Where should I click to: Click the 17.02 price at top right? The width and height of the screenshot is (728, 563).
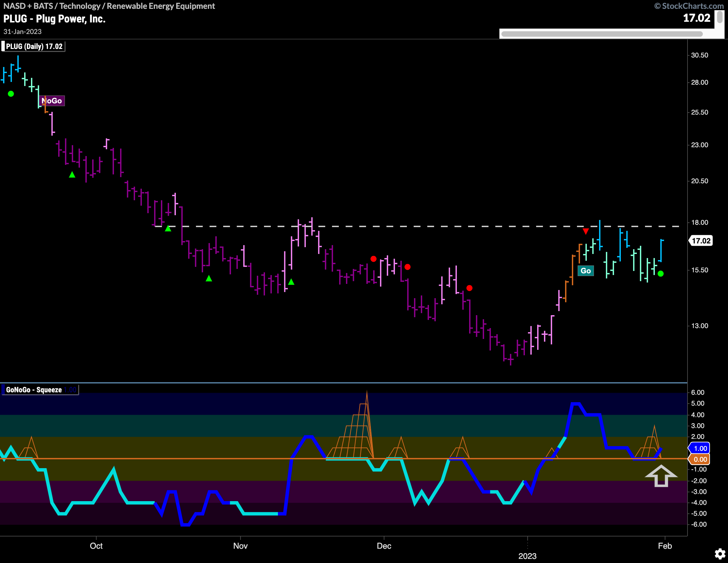point(696,18)
